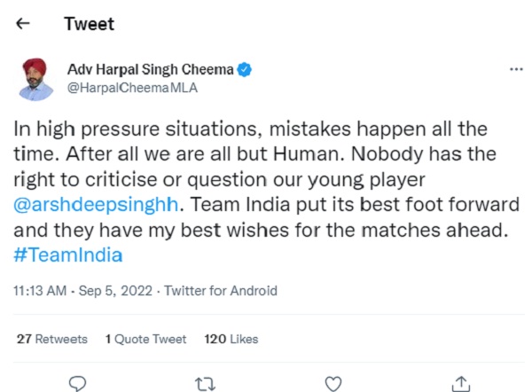Retweet using the retweet arrows icon
The height and width of the screenshot is (392, 532).
pos(206,383)
